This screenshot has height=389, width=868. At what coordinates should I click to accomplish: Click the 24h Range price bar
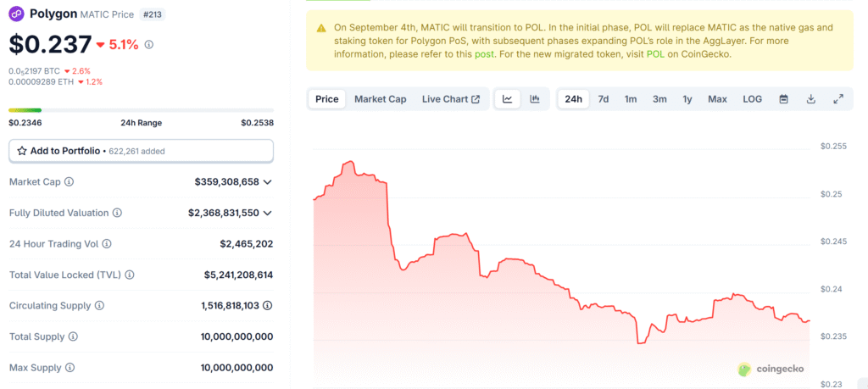pos(141,109)
